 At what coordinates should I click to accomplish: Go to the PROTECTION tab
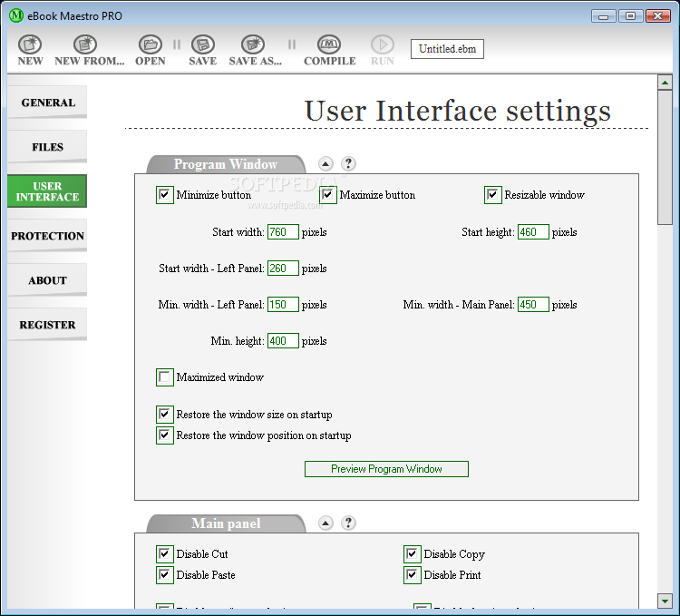pos(47,236)
